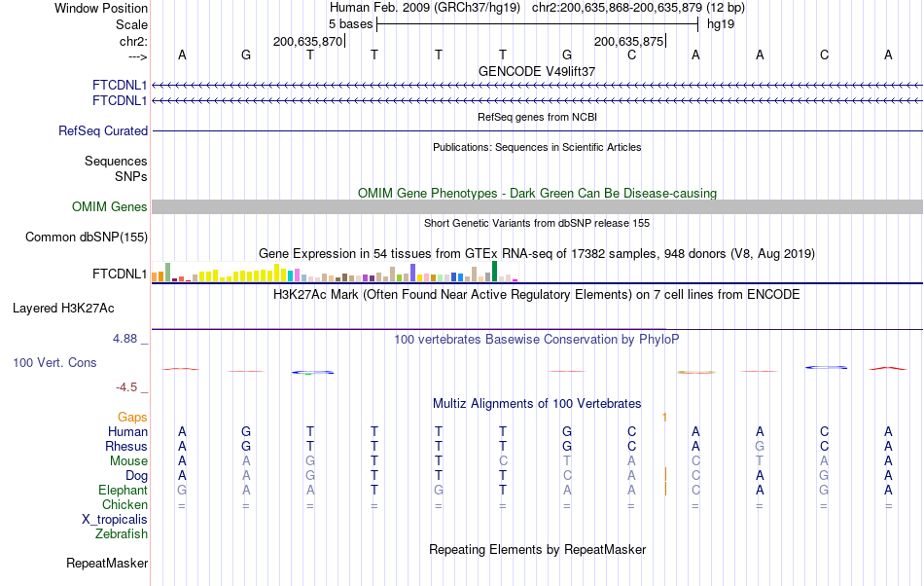Click the hg19 label right of scale bar
This screenshot has height=586, width=924.
[721, 24]
